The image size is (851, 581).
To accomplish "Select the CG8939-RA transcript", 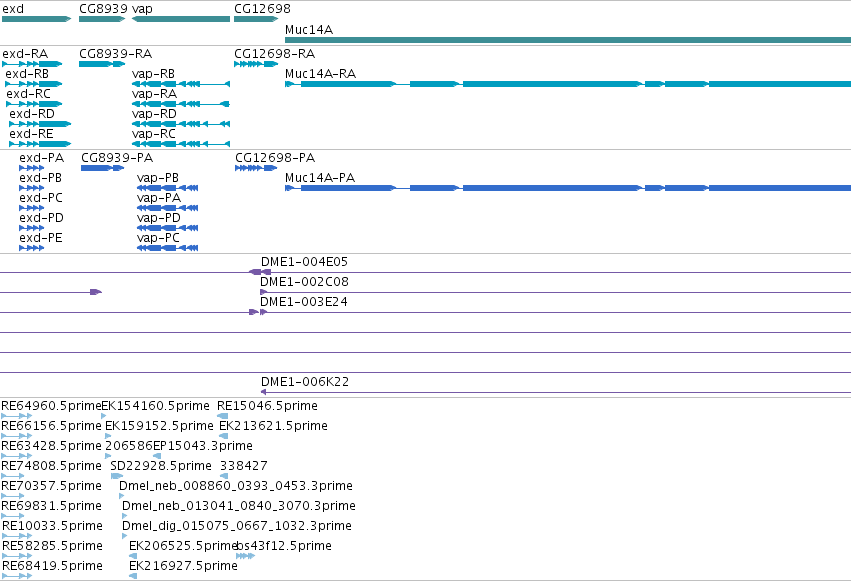I will click(x=102, y=64).
